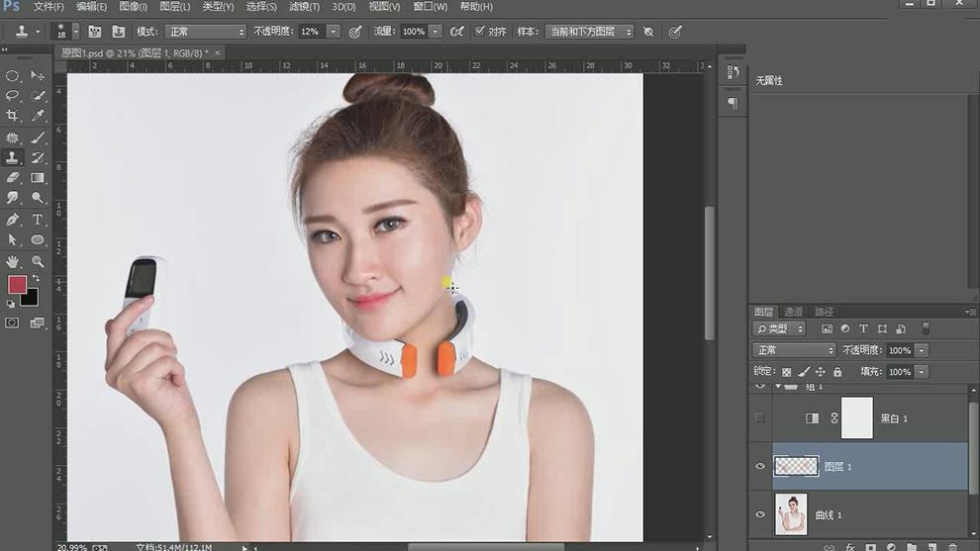Open the 图像(I) menu
The width and height of the screenshot is (980, 551).
pyautogui.click(x=133, y=7)
